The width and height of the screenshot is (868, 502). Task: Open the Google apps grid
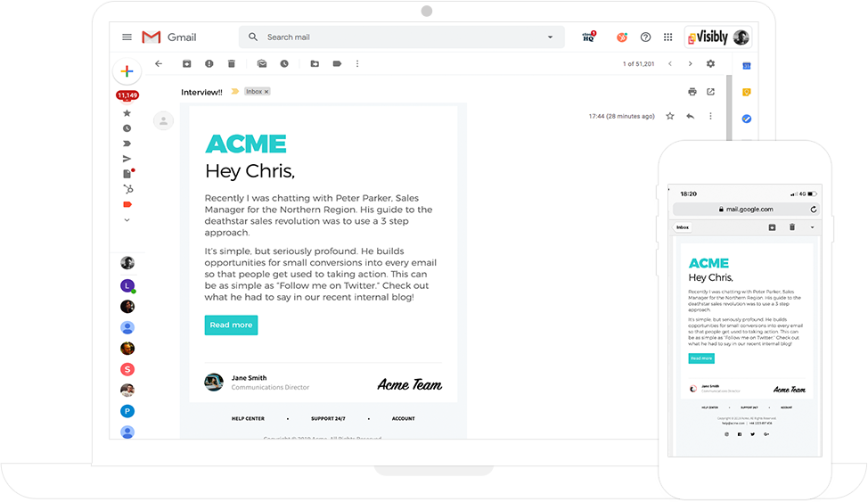[x=668, y=37]
